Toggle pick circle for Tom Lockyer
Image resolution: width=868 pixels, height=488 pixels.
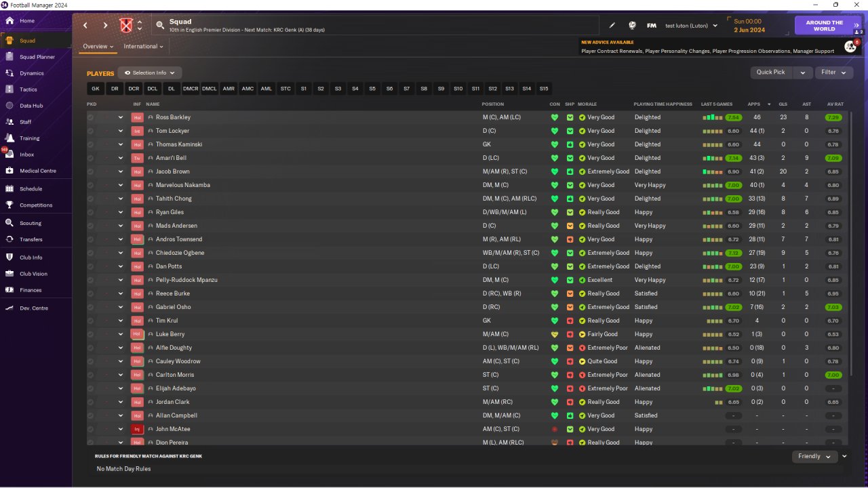coord(90,131)
